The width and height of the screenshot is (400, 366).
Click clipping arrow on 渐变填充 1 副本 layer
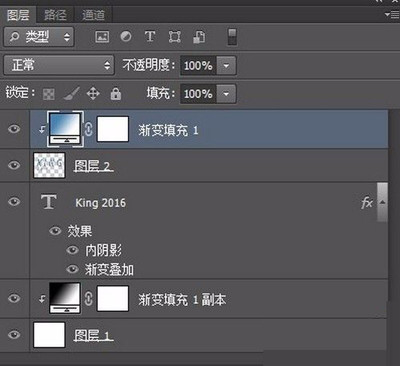[42, 299]
